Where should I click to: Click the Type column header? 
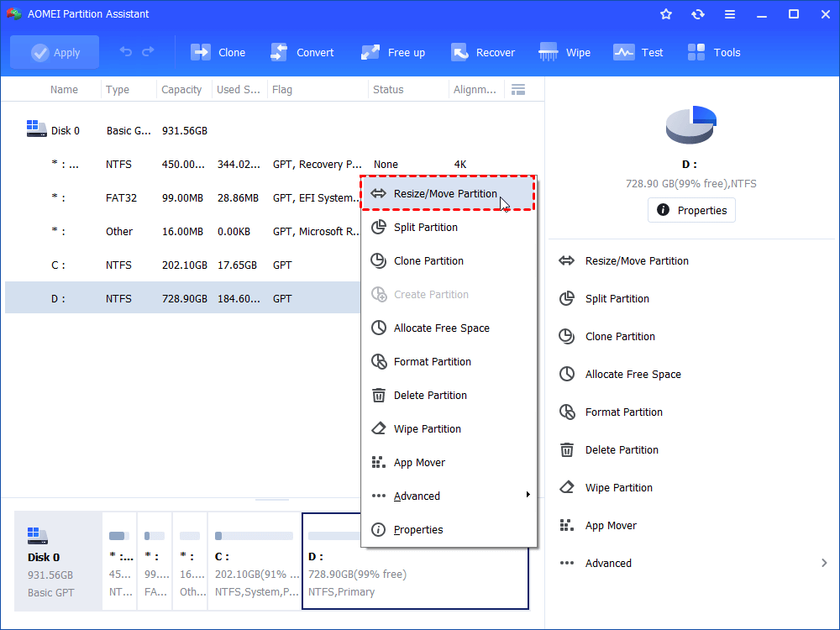[x=118, y=90]
